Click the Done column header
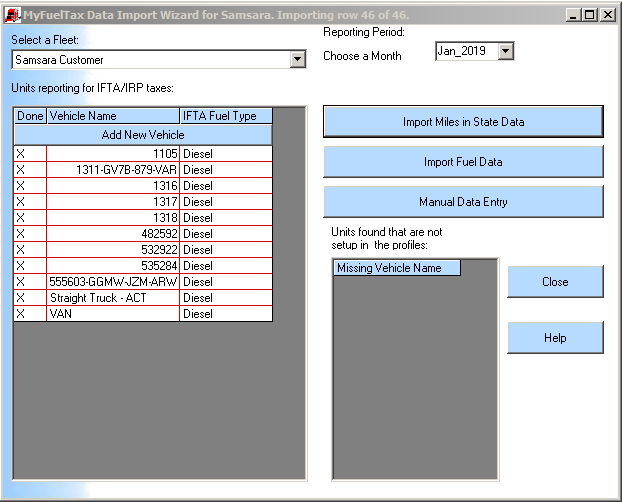Screen dimensions: 622x502 click(x=30, y=116)
